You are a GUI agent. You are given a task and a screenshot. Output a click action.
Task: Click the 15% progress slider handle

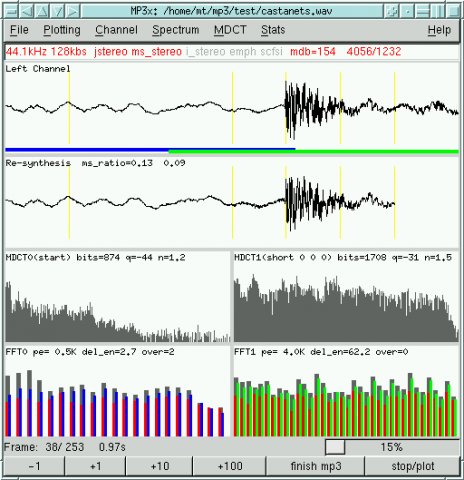tap(335, 447)
